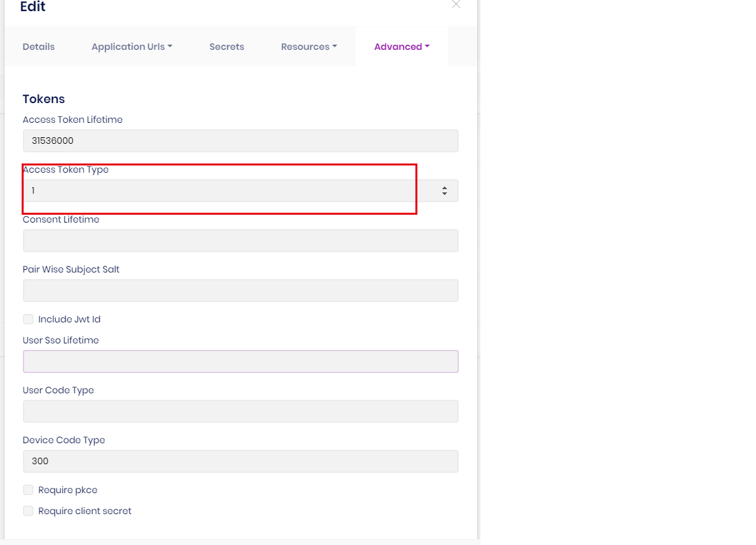Click the Access Token Lifetime label text
The image size is (756, 545).
pos(72,120)
